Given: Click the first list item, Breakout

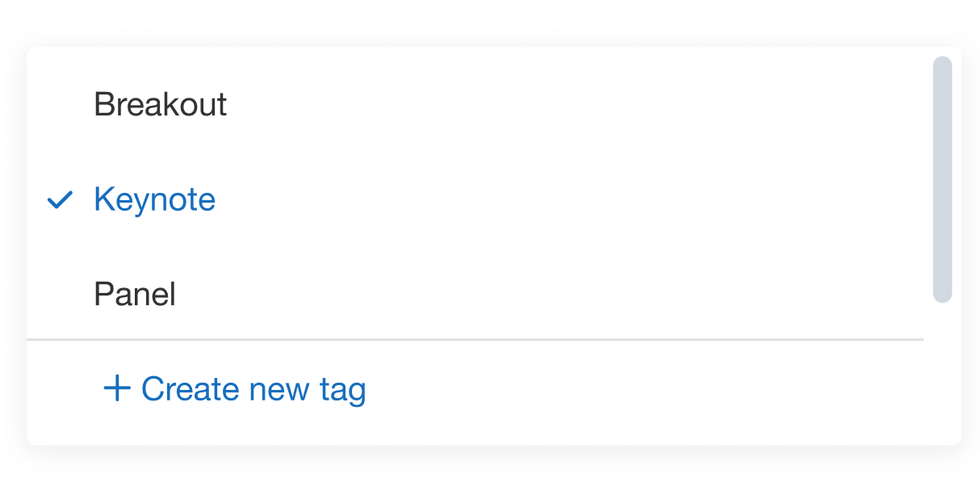Looking at the screenshot, I should coord(160,105).
